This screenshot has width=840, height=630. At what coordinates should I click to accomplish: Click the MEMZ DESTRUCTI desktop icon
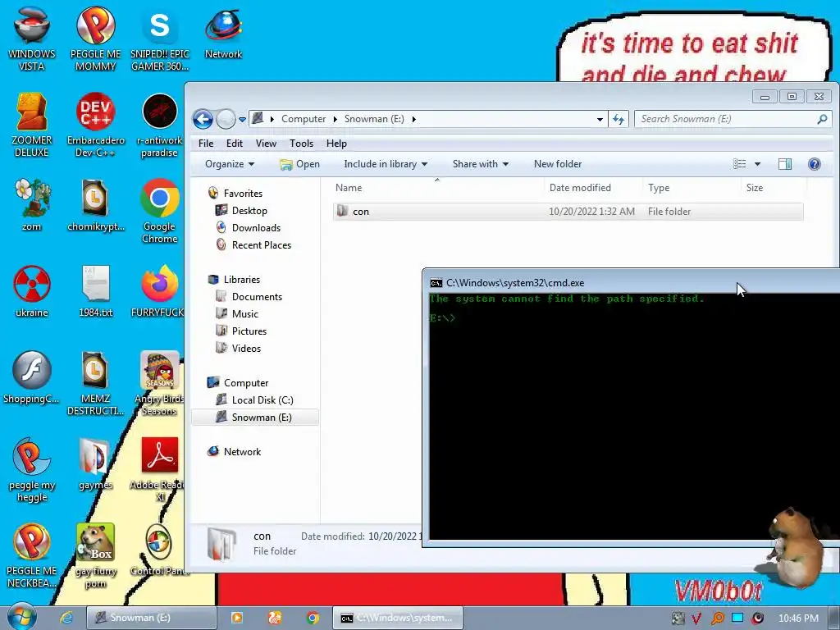click(x=95, y=384)
